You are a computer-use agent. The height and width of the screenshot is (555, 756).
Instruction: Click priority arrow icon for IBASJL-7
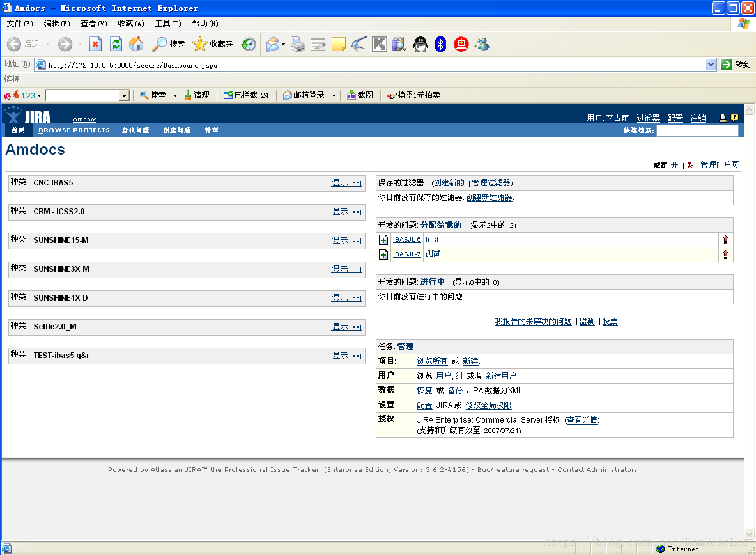point(725,254)
